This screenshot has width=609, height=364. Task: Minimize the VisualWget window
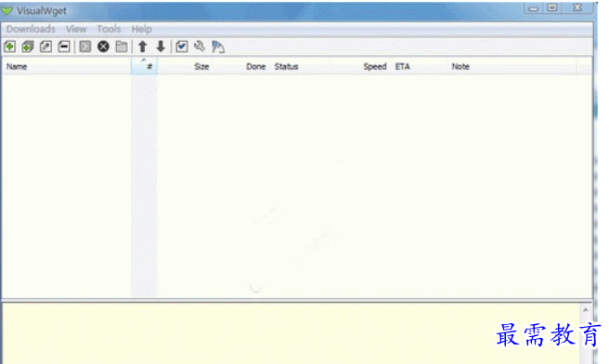pyautogui.click(x=533, y=8)
